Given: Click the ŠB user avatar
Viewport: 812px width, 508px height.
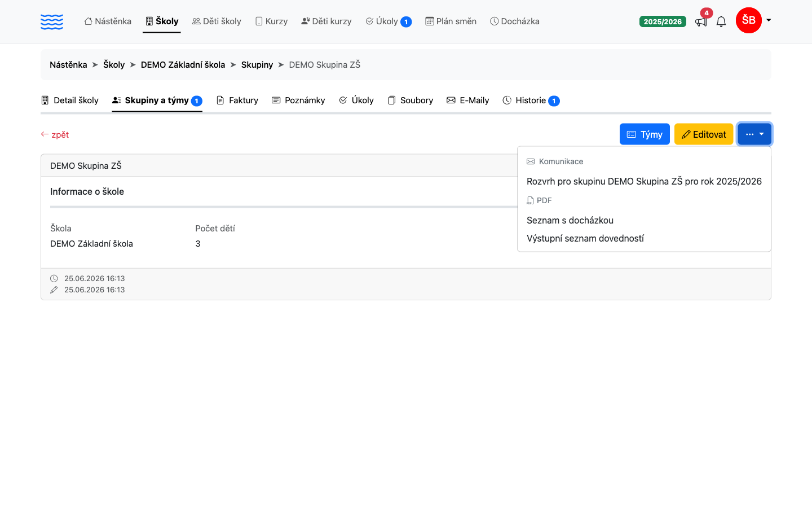Looking at the screenshot, I should [749, 20].
